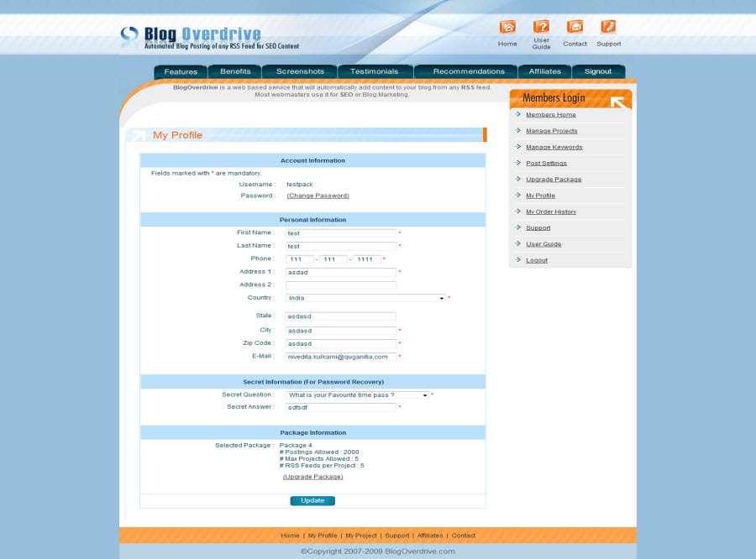The width and height of the screenshot is (756, 559).
Task: Expand the Secret Question dropdown
Action: (x=357, y=394)
